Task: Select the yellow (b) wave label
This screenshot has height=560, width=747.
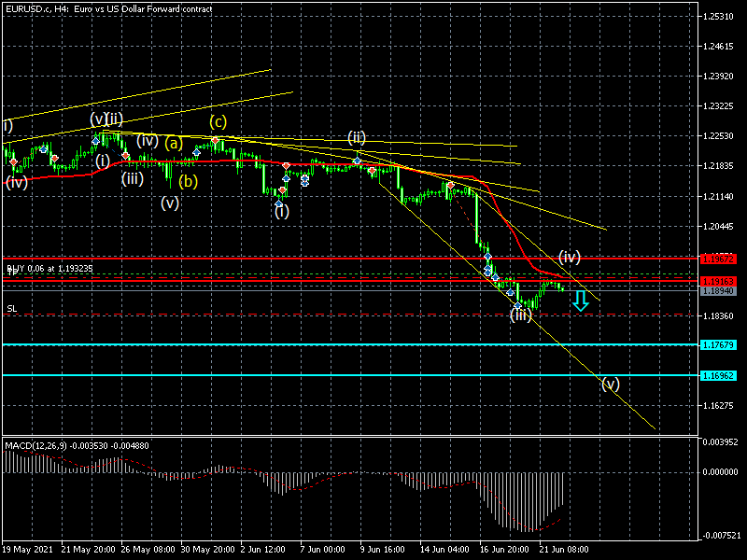Action: click(x=189, y=181)
